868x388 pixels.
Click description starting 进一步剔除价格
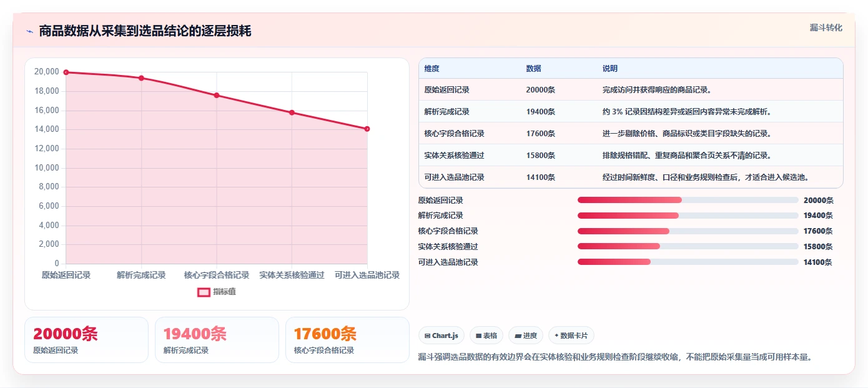[x=688, y=134]
